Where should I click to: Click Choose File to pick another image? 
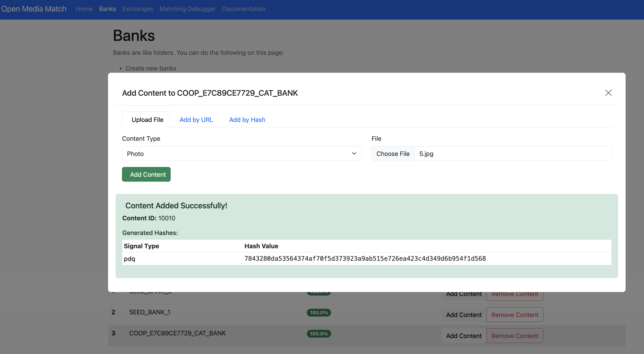(393, 153)
